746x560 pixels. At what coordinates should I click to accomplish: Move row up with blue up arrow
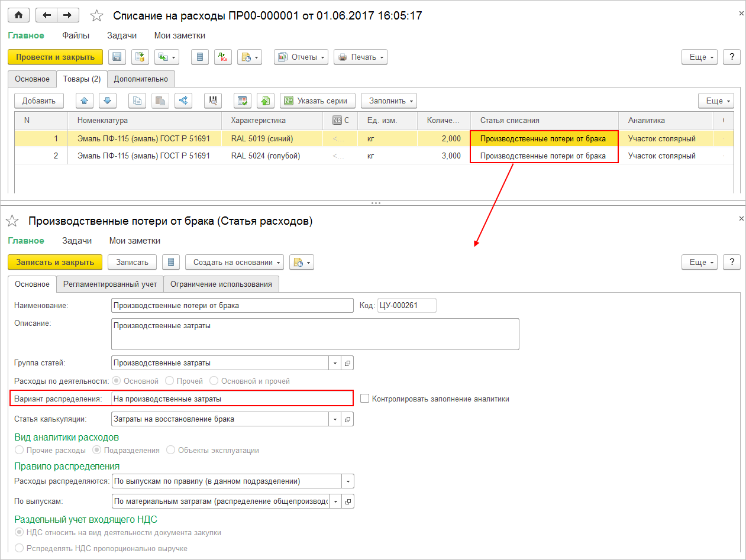[x=85, y=101]
